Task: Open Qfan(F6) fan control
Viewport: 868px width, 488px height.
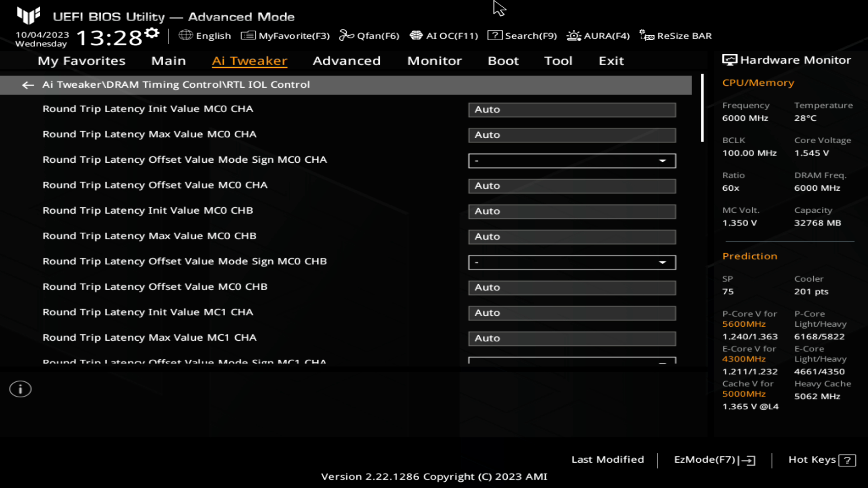Action: pos(369,36)
